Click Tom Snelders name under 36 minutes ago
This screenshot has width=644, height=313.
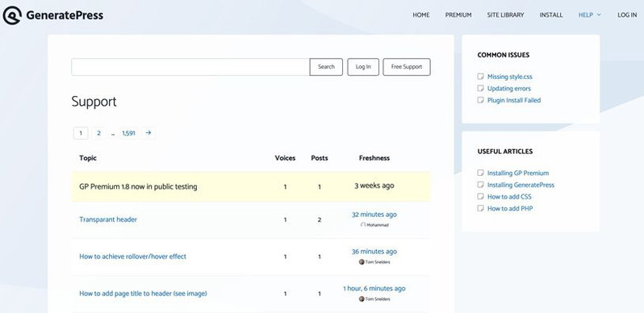[378, 262]
